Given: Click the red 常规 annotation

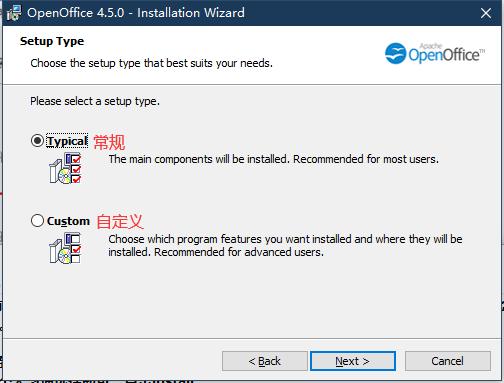Looking at the screenshot, I should [109, 142].
